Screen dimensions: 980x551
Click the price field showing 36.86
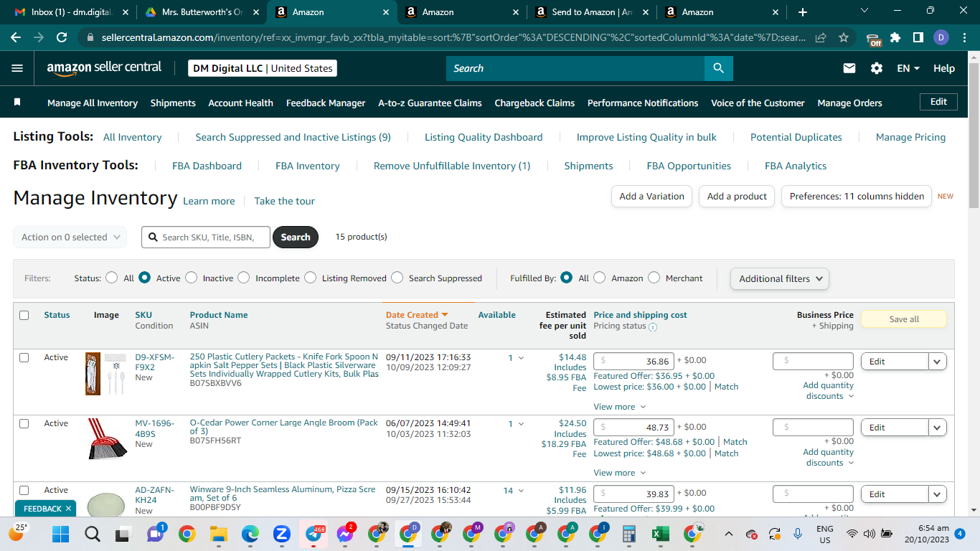coord(634,361)
